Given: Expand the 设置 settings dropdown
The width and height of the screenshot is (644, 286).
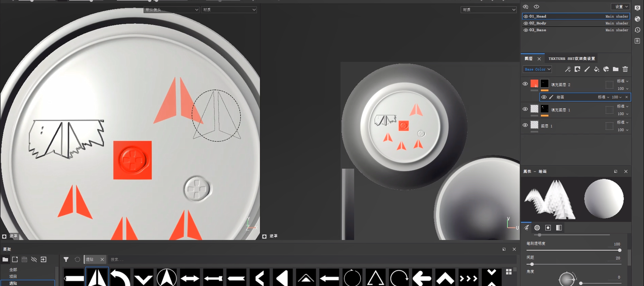Looking at the screenshot, I should pos(621,7).
